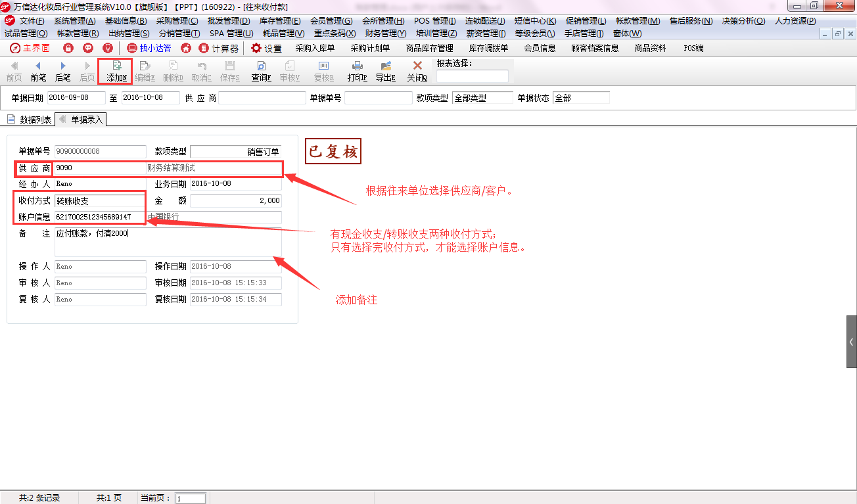Viewport: 857px width, 504px height.
Task: Click the 金额 amount field 2,000
Action: (235, 200)
